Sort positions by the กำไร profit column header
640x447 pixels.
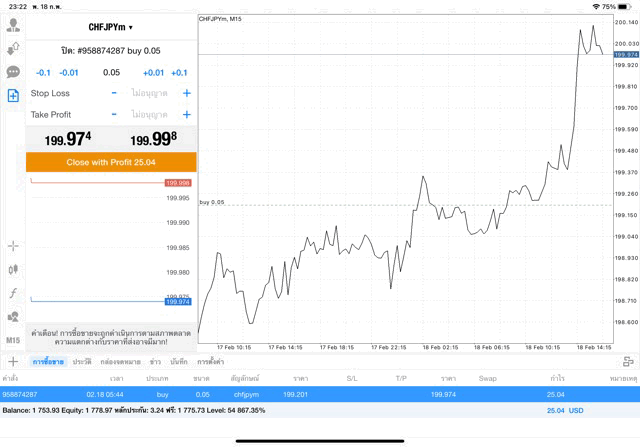coord(557,379)
